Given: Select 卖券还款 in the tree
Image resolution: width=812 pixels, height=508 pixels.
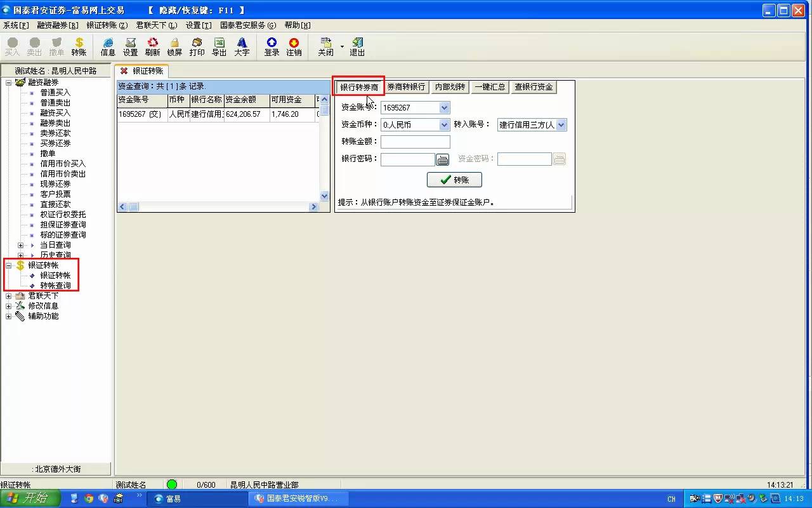Looking at the screenshot, I should coord(55,133).
